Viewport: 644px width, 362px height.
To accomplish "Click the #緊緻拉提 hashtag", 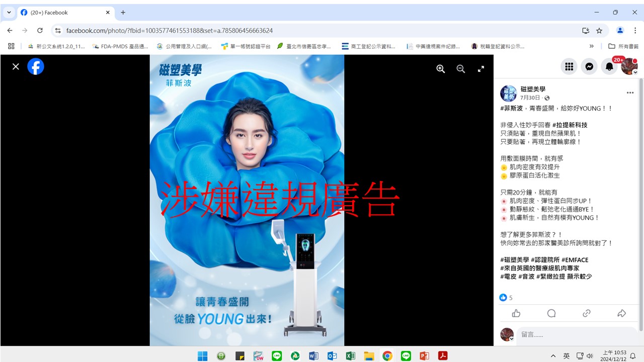I will (550, 277).
